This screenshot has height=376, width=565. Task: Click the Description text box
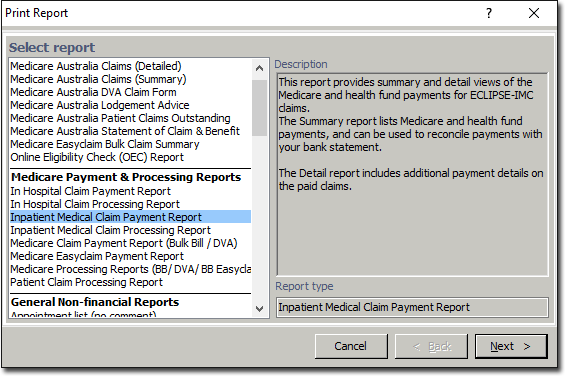coord(412,174)
